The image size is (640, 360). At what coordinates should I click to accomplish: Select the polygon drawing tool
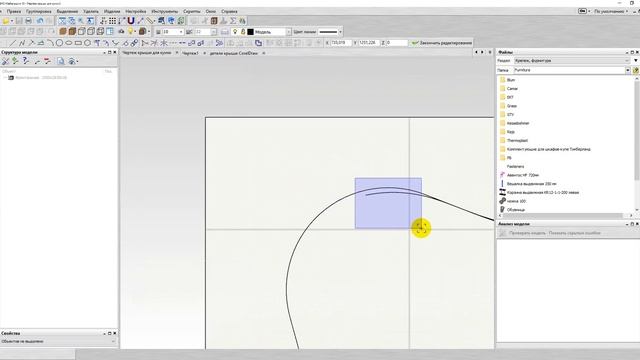[x=87, y=43]
